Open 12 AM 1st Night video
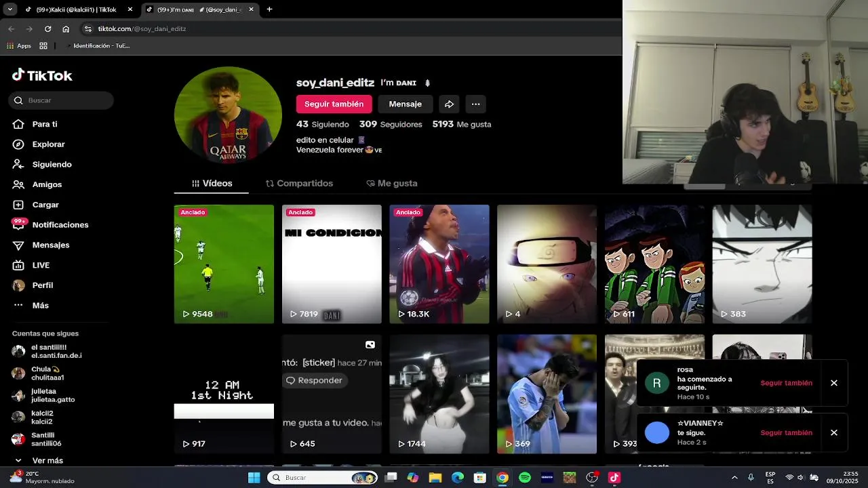This screenshot has width=868, height=488. pos(224,394)
